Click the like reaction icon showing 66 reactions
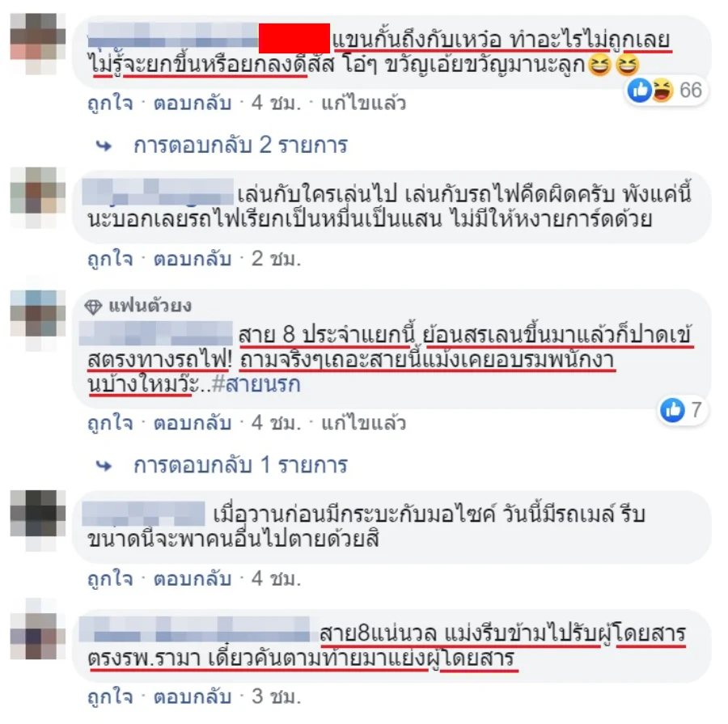This screenshot has width=728, height=724. coord(639,90)
